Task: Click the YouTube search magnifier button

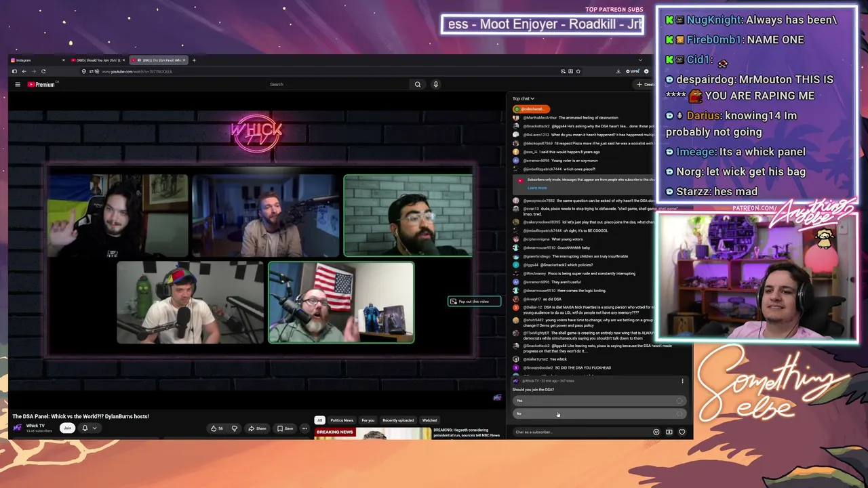Action: click(x=418, y=85)
